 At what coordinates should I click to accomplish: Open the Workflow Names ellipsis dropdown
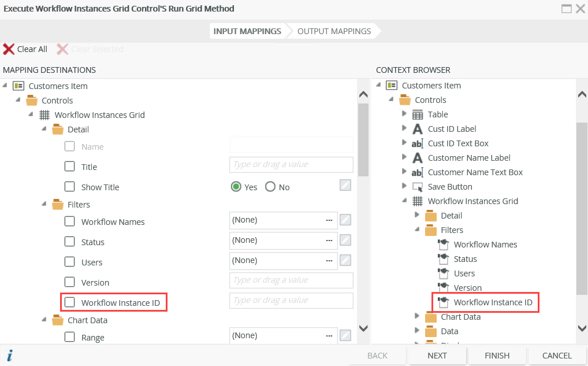pyautogui.click(x=329, y=220)
